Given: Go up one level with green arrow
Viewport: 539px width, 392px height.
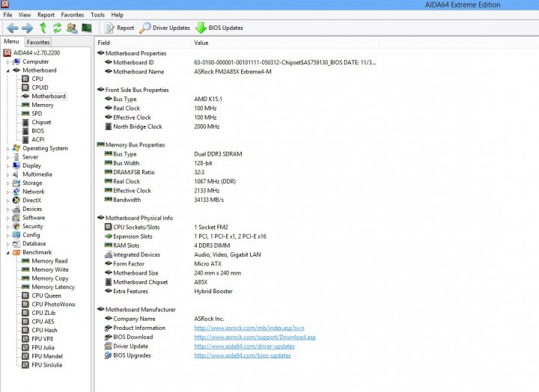Looking at the screenshot, I should [43, 28].
